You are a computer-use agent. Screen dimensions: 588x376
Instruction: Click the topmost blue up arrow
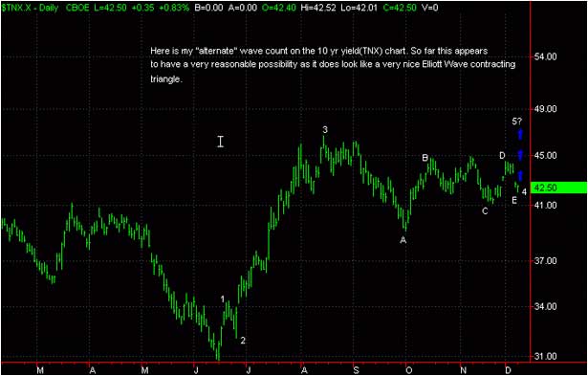[x=520, y=134]
